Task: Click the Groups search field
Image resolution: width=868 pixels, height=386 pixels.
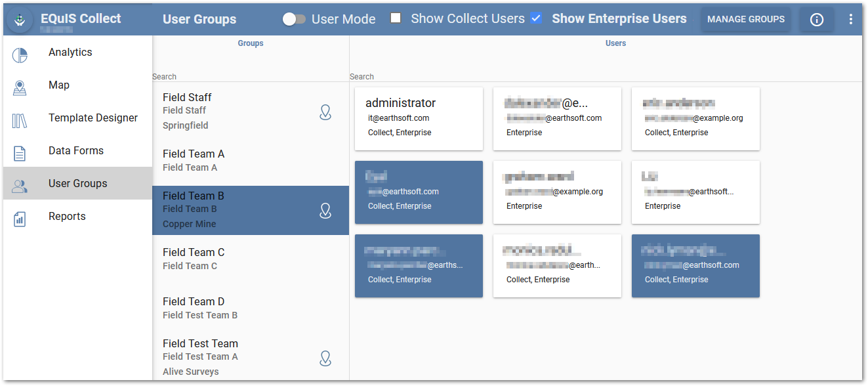Action: click(x=249, y=76)
